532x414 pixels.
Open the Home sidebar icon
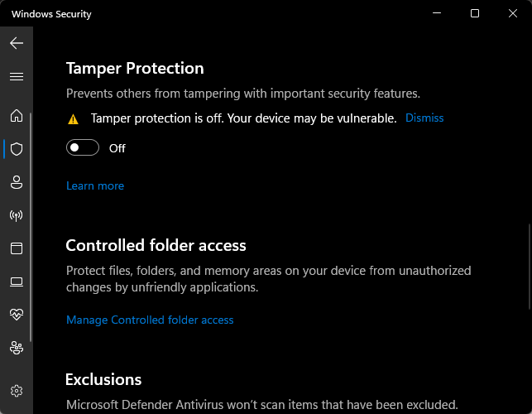17,115
